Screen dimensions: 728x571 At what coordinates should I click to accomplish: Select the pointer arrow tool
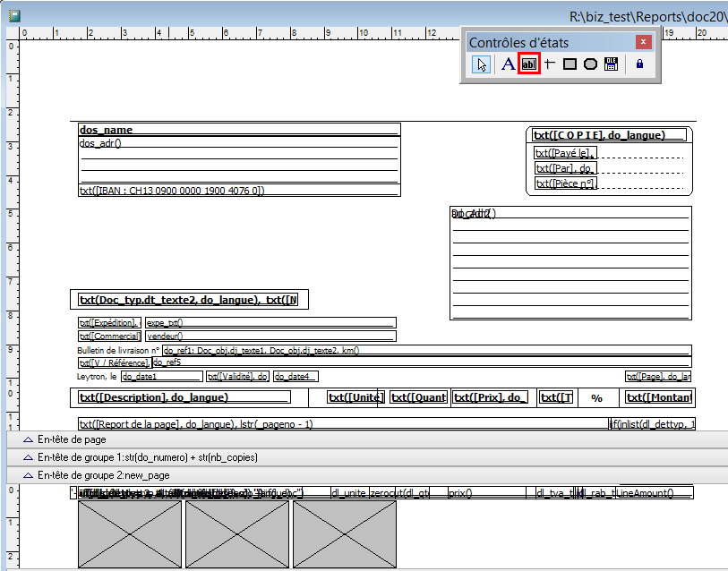(481, 64)
